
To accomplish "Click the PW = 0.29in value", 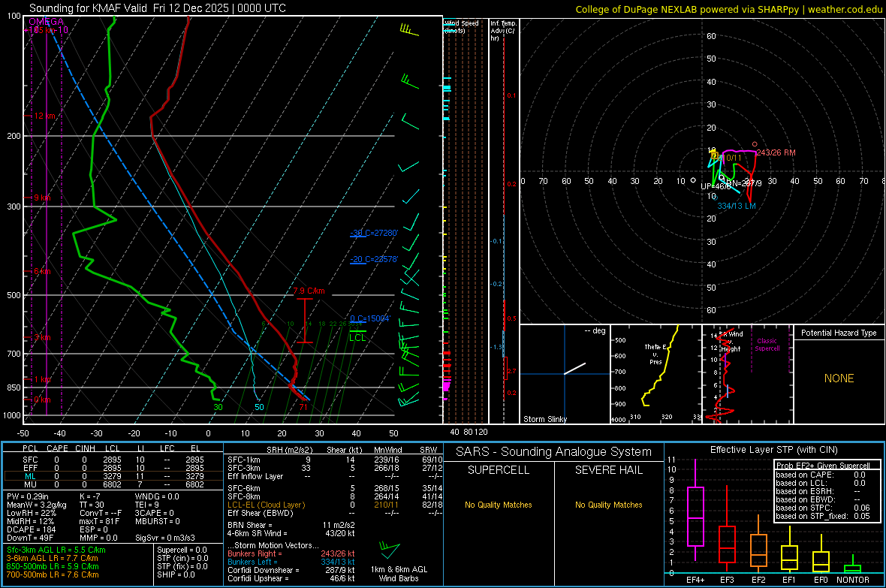I will [x=28, y=496].
